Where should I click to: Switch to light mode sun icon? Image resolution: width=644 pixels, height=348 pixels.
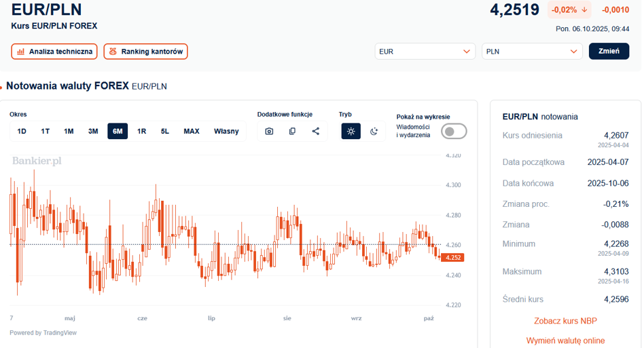[351, 131]
